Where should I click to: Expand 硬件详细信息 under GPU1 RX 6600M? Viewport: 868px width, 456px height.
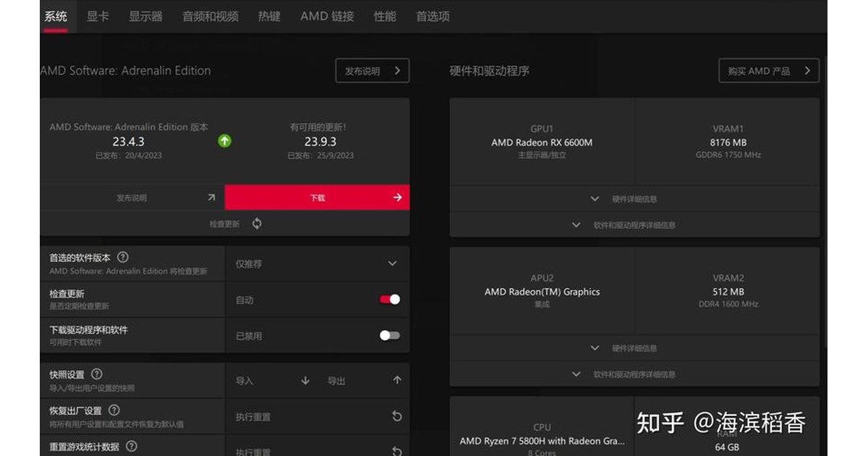(634, 199)
